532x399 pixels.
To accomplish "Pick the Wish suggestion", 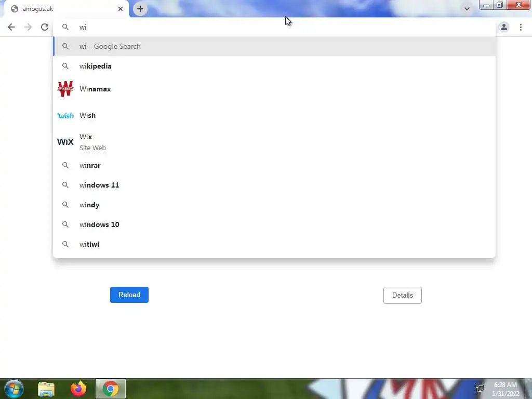I will pyautogui.click(x=274, y=115).
